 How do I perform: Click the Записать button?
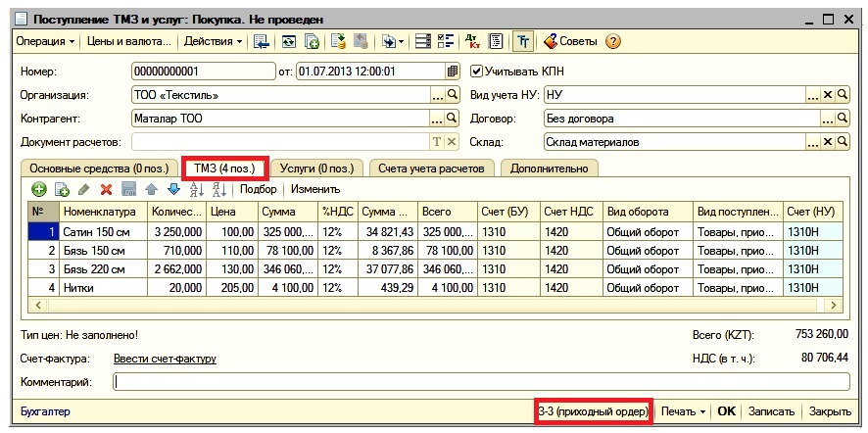coord(773,412)
